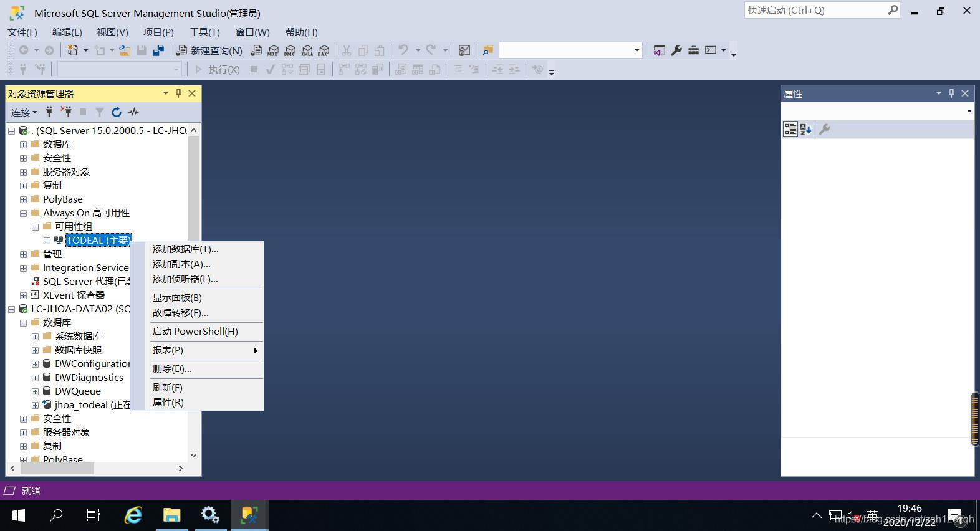Click the XMLA query icon

[307, 50]
